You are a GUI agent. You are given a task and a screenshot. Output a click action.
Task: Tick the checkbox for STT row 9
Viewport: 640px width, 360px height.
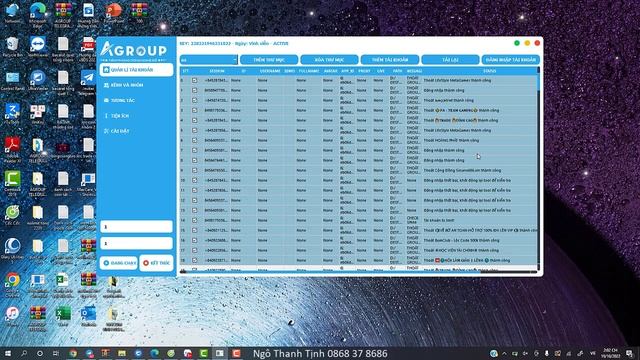point(194,170)
